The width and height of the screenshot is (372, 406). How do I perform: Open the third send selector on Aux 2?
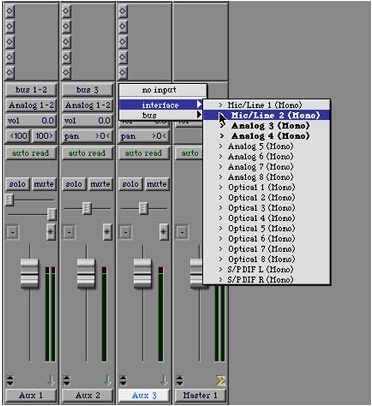coord(67,42)
